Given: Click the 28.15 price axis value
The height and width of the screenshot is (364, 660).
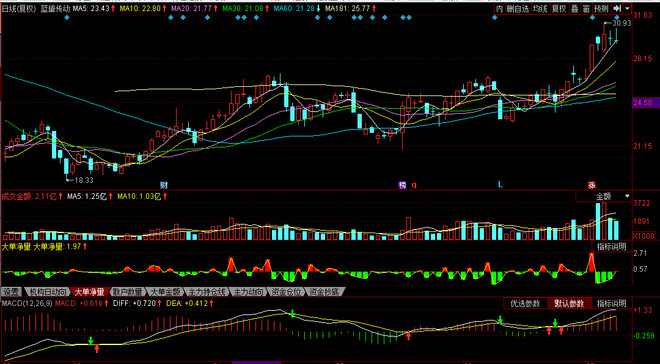Looking at the screenshot, I should (x=643, y=58).
